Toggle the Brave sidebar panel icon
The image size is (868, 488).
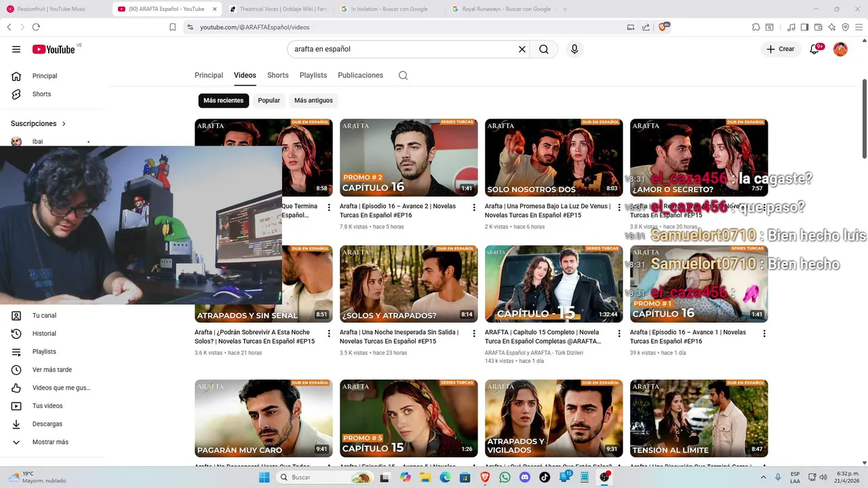[x=804, y=27]
